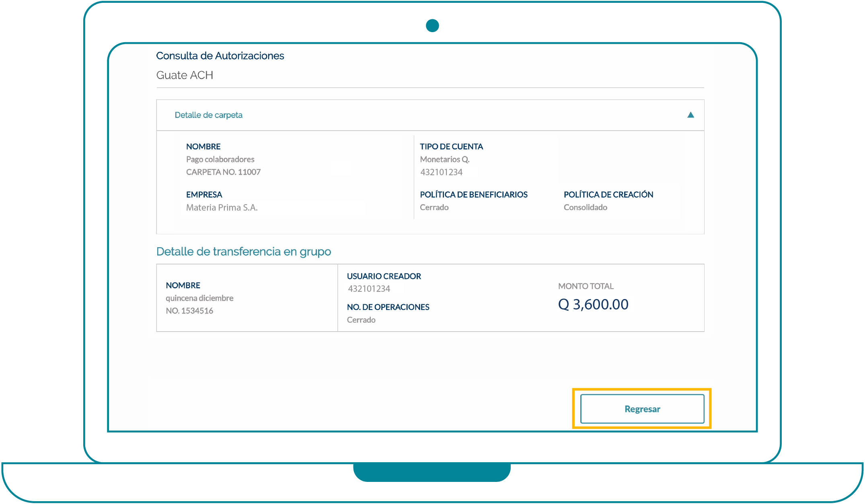
Task: Click the laptop camera dot at top
Action: tap(432, 25)
